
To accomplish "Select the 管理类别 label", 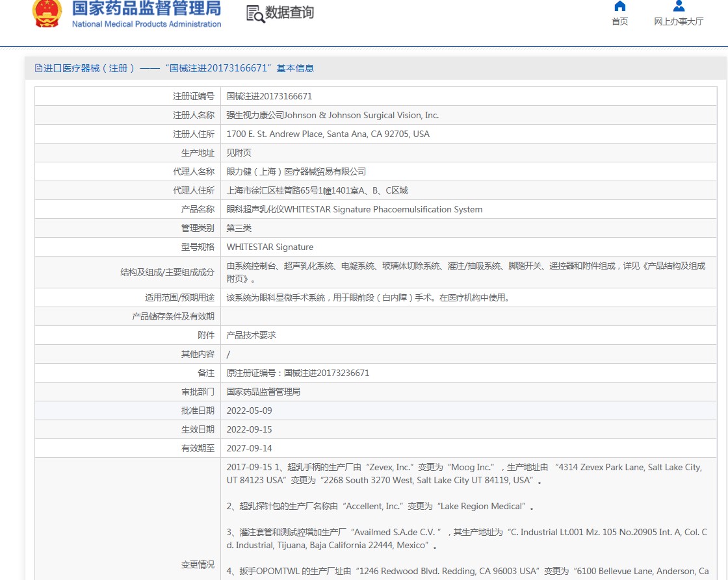I will [198, 228].
